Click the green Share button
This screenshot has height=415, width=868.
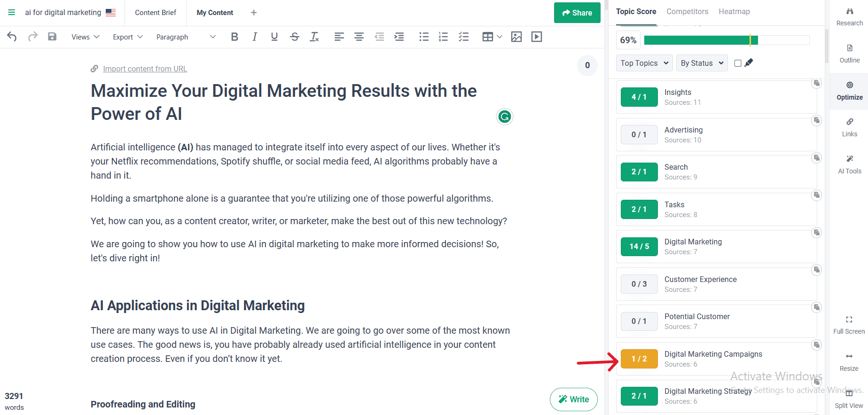pos(577,13)
